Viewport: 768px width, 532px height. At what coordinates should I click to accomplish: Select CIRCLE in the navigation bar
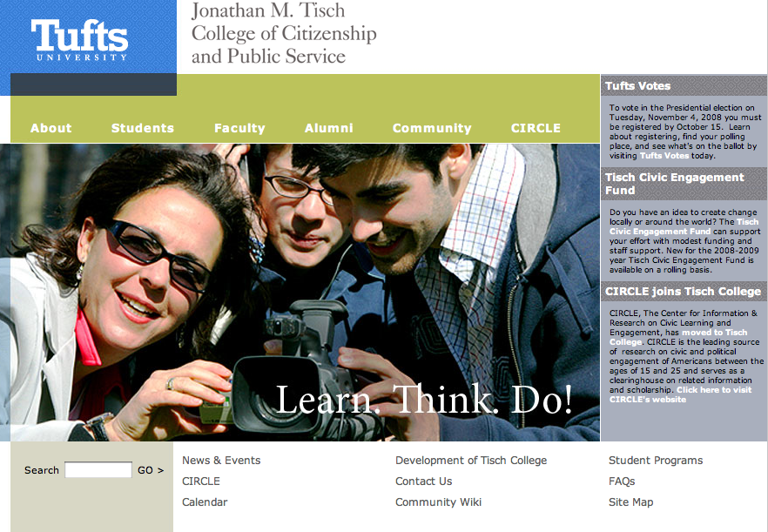(536, 128)
